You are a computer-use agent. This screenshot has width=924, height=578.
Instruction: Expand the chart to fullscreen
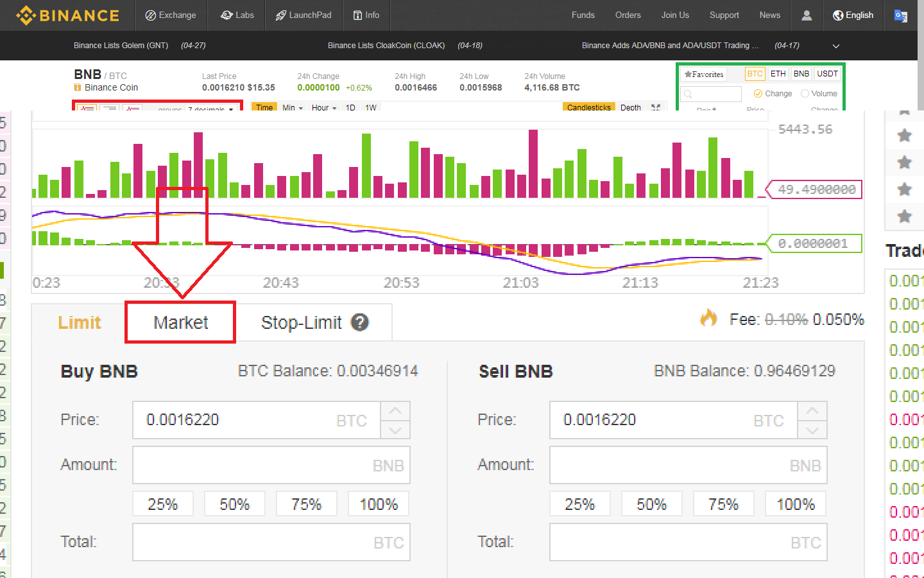click(x=656, y=107)
